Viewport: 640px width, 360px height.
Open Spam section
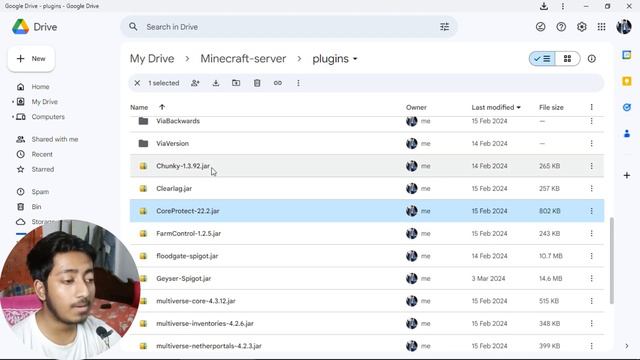click(x=40, y=192)
